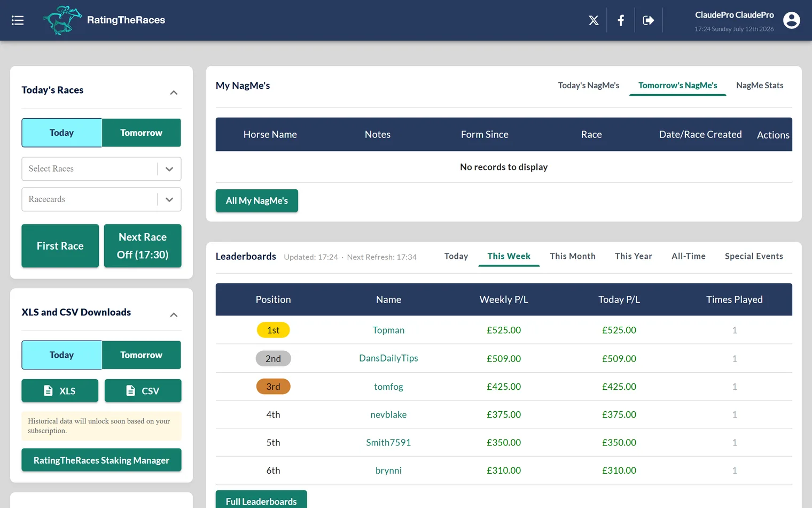Open Next Race Off (17:30)
The image size is (812, 508).
(143, 246)
